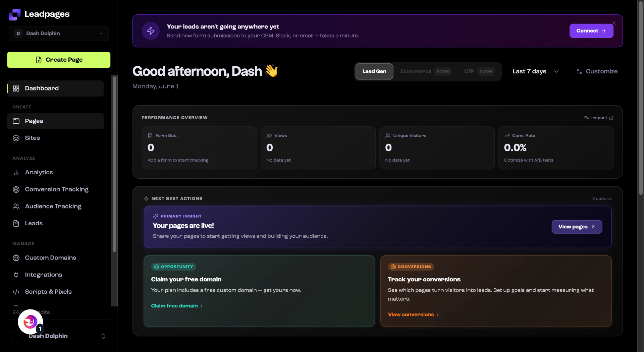Click the Customize sliders icon
This screenshot has width=644, height=352.
tap(579, 72)
